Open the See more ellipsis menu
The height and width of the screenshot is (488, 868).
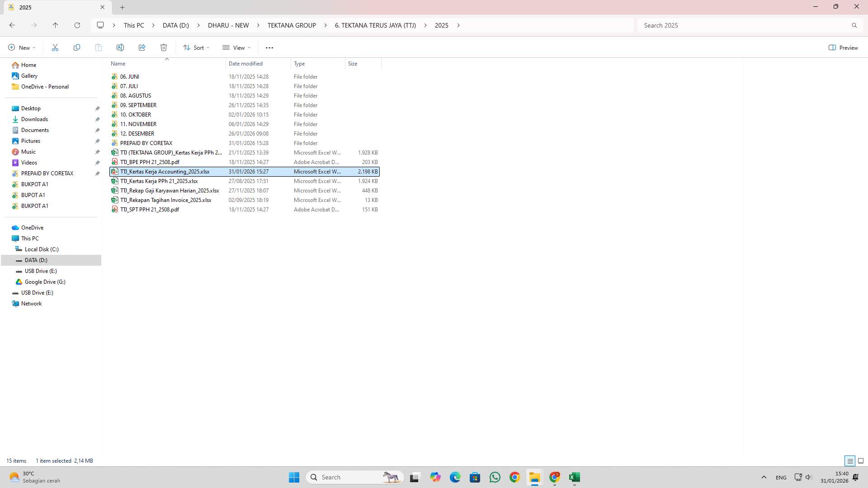coord(269,47)
